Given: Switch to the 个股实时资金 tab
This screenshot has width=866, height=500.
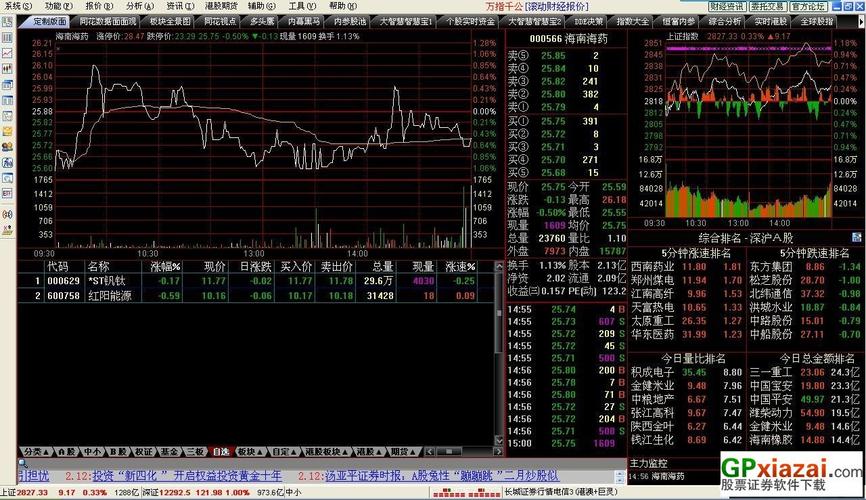Looking at the screenshot, I should point(471,22).
